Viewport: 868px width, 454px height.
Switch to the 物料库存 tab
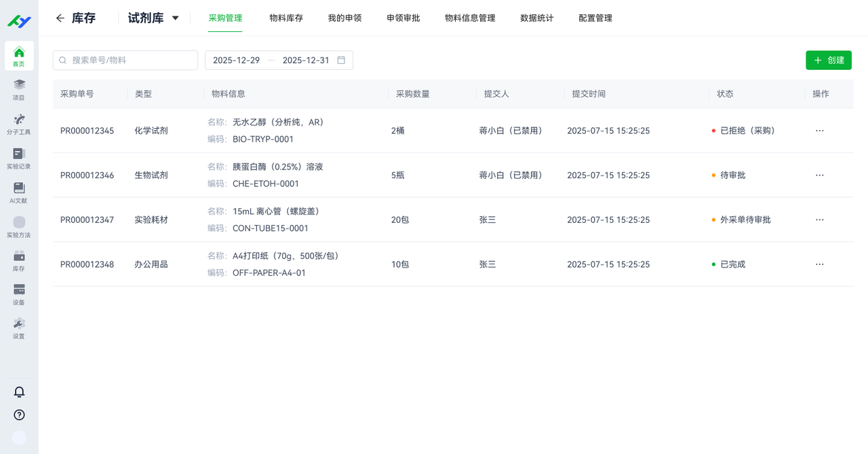285,18
